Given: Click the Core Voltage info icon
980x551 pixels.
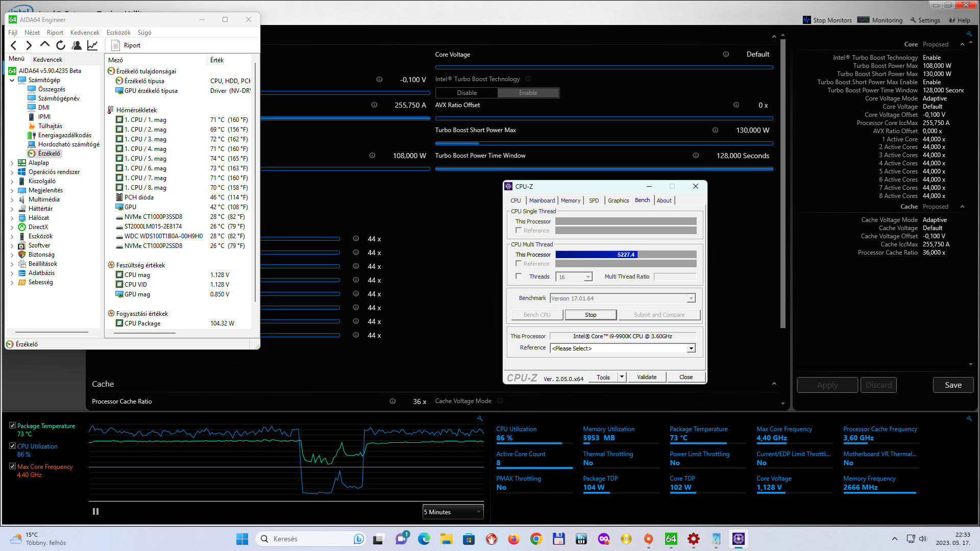Looking at the screenshot, I should 726,54.
